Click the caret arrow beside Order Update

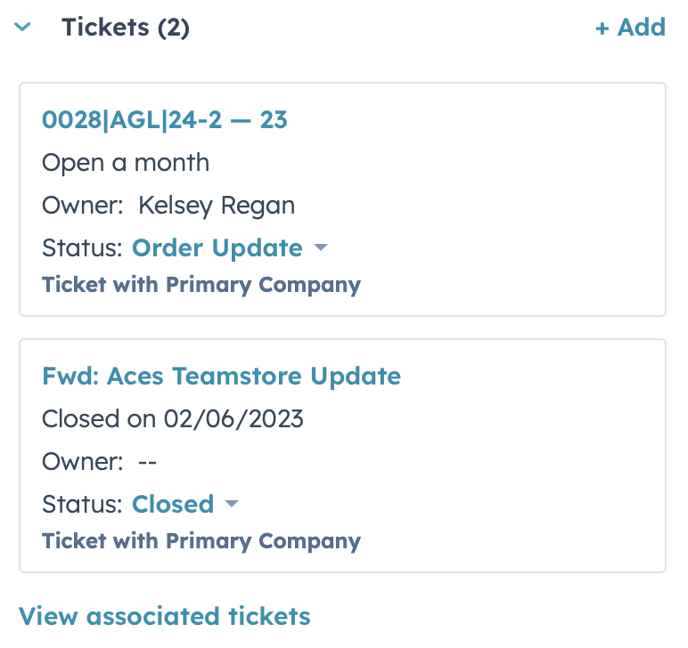click(320, 248)
